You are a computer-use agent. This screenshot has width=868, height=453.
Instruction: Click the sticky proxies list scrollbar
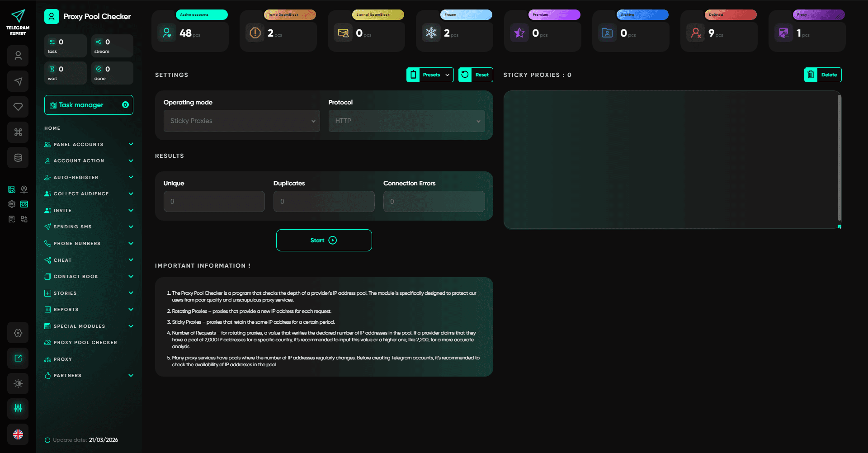tap(839, 158)
